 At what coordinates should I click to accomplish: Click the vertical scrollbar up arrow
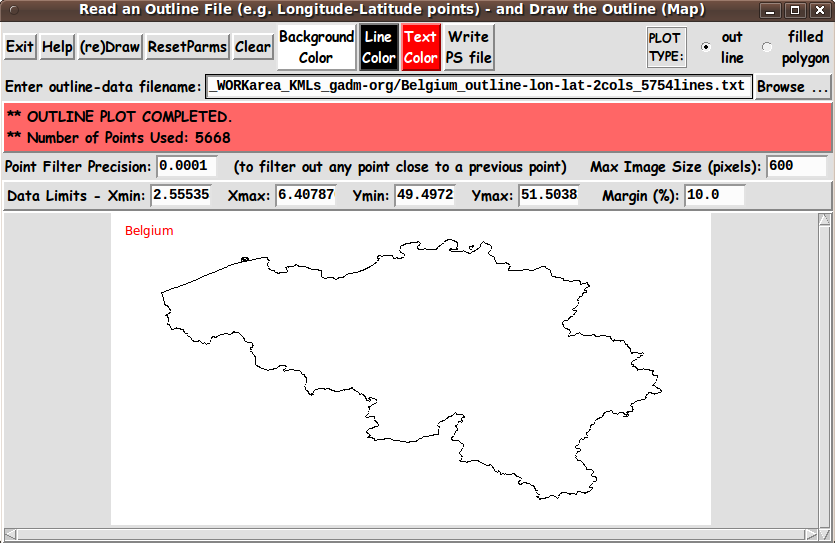click(824, 219)
